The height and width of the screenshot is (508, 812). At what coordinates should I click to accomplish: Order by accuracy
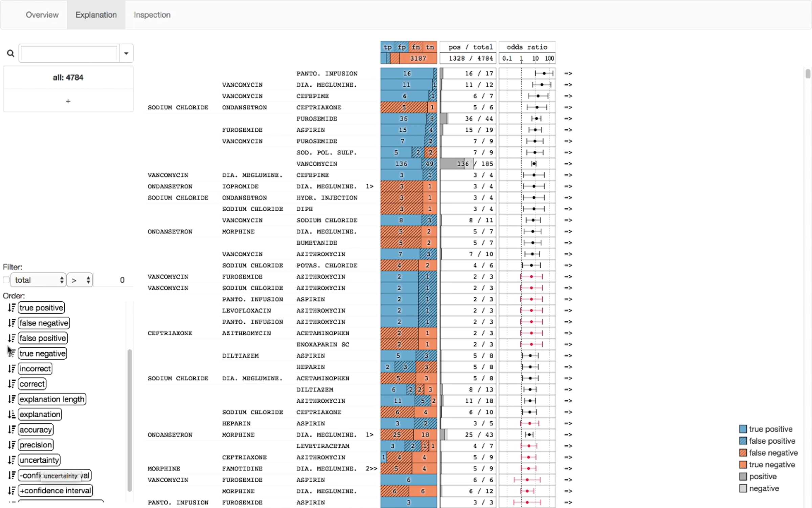pyautogui.click(x=36, y=429)
